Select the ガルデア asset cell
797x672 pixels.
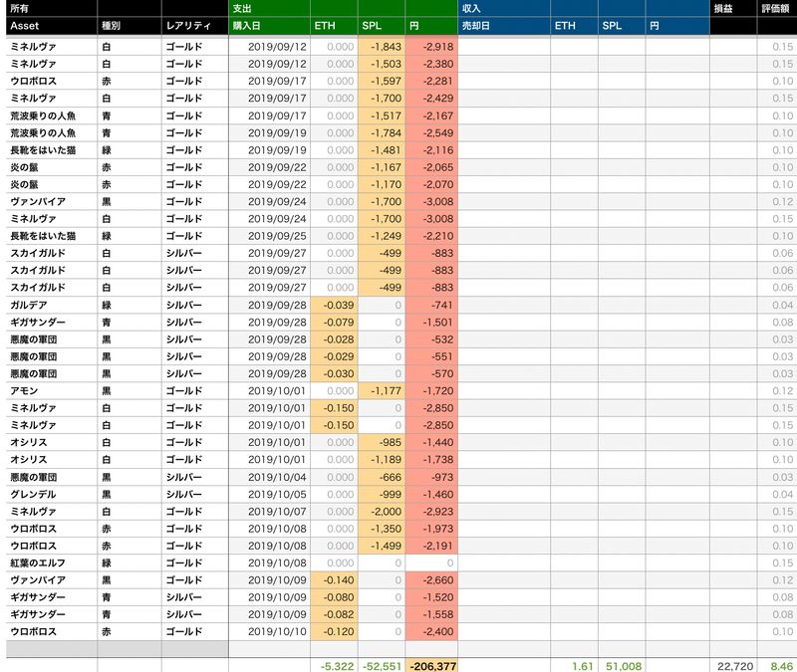pyautogui.click(x=28, y=305)
